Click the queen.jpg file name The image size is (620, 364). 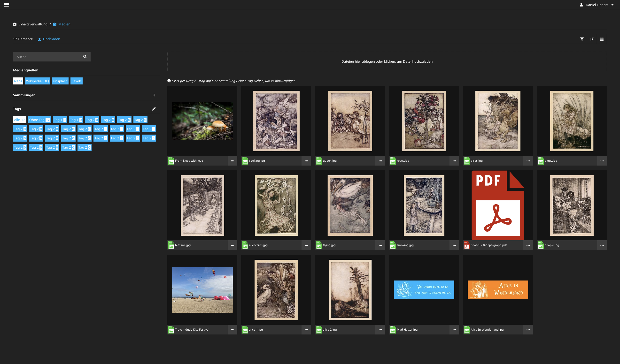tap(330, 161)
